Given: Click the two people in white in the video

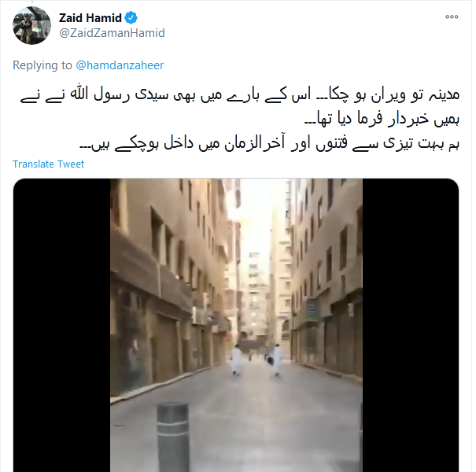Looking at the screenshot, I should pos(256,360).
